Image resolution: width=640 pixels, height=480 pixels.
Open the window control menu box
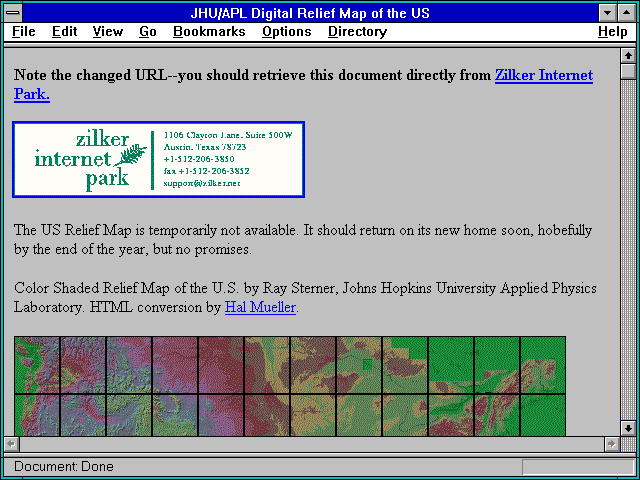click(x=13, y=13)
